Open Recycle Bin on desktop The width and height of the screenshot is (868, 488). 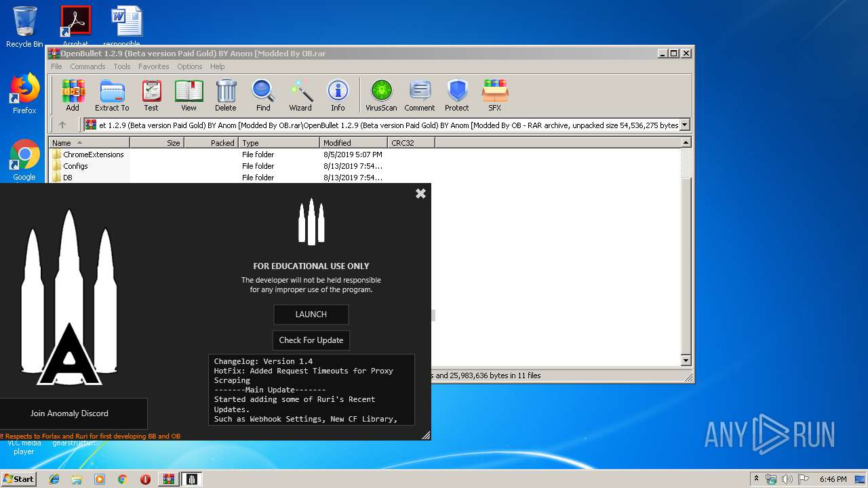click(24, 27)
